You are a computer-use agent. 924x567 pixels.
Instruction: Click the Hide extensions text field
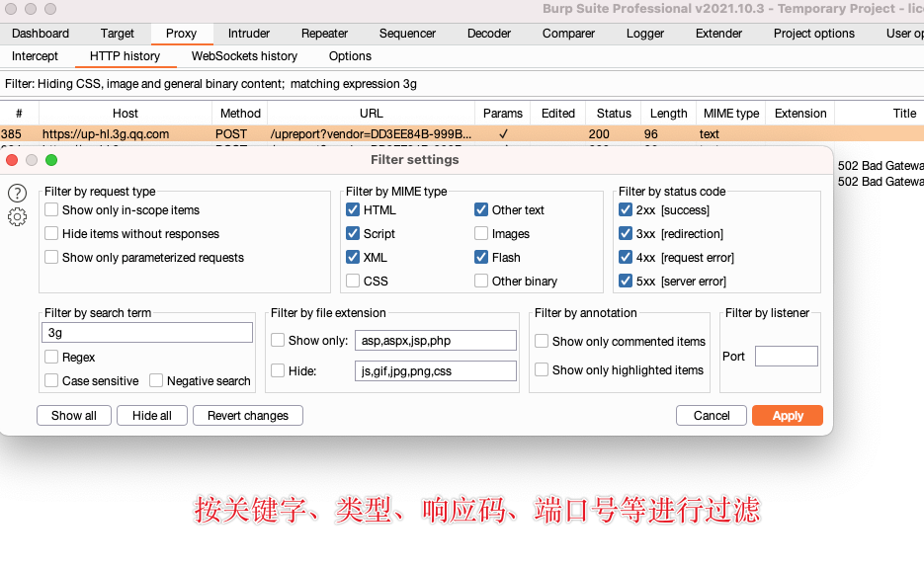436,371
